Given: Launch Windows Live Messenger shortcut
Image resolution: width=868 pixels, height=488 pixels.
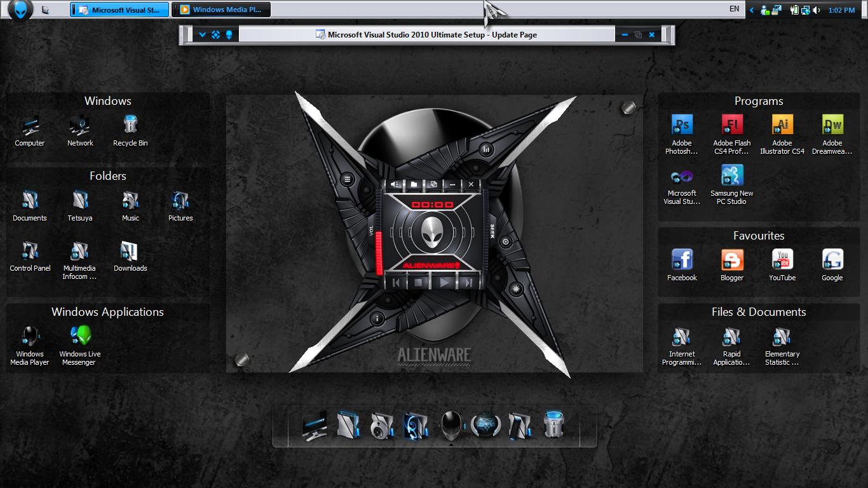Looking at the screenshot, I should 80,346.
